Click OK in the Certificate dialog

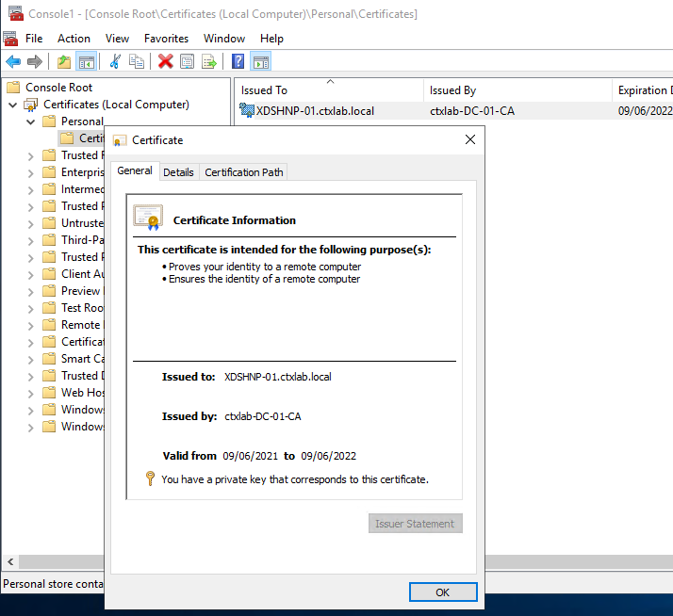point(443,592)
